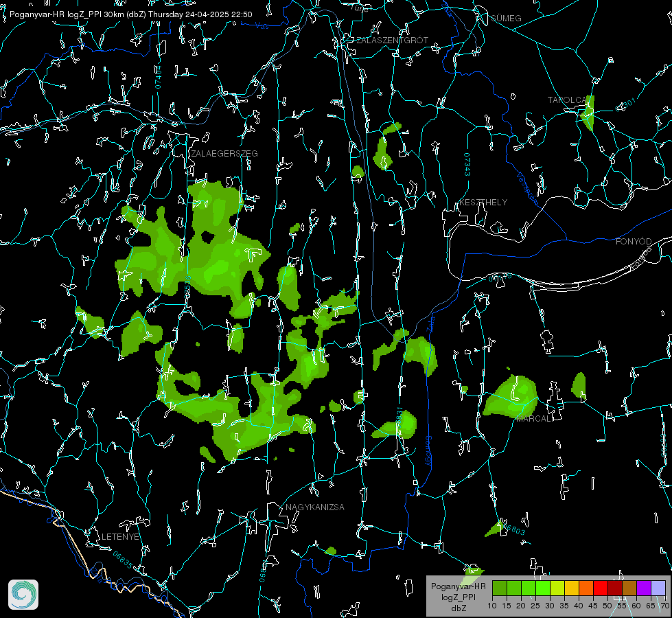Click the radar echo at Tapolca
The image size is (672, 618).
(588, 114)
